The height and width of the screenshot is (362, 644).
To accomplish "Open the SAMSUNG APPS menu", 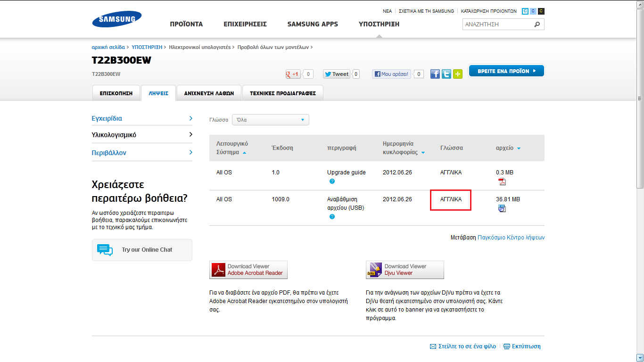I will pyautogui.click(x=313, y=24).
